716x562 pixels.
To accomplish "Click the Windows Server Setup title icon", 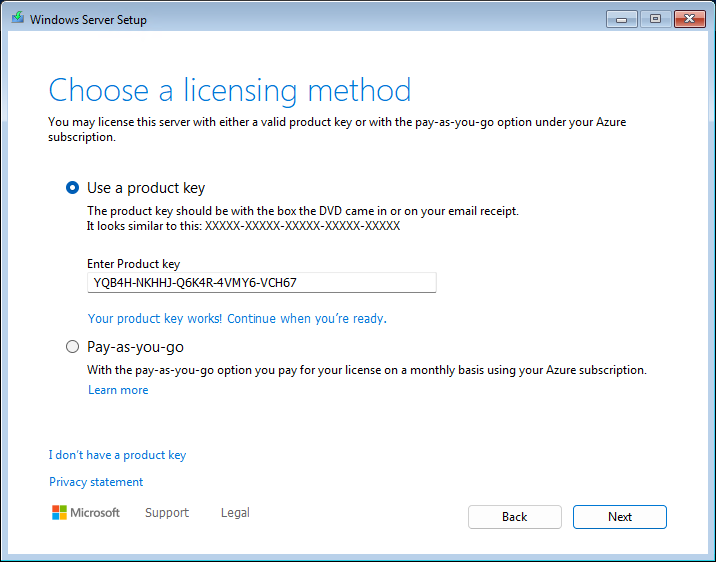I will (18, 19).
